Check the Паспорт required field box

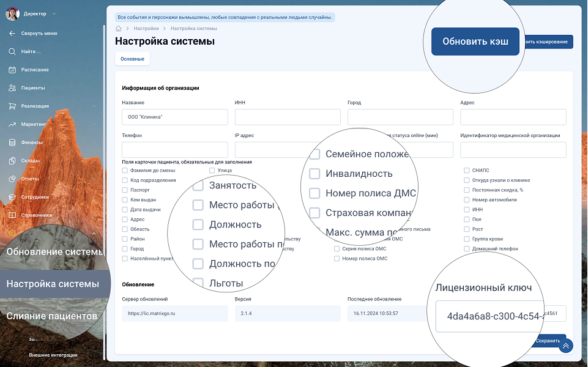[x=125, y=190]
